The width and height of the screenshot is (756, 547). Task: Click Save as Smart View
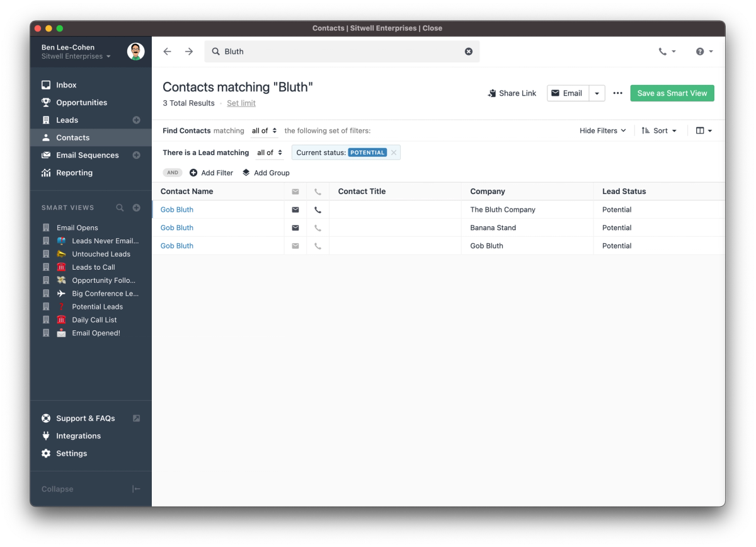point(672,93)
